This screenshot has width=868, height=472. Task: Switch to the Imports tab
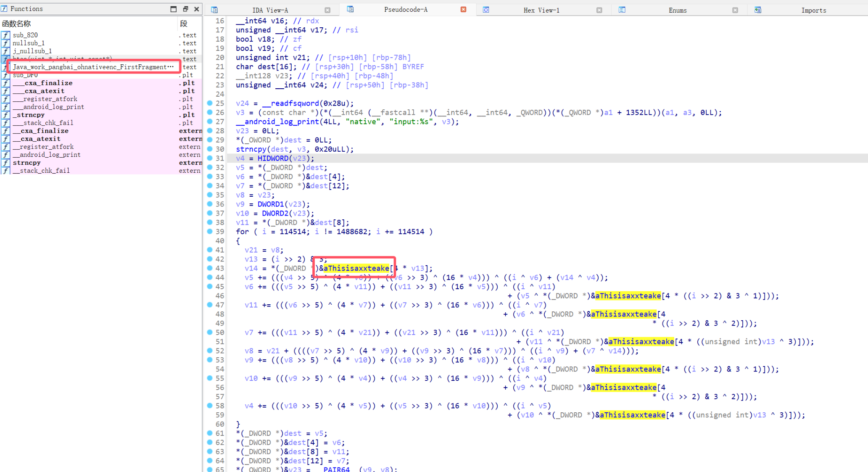[813, 10]
